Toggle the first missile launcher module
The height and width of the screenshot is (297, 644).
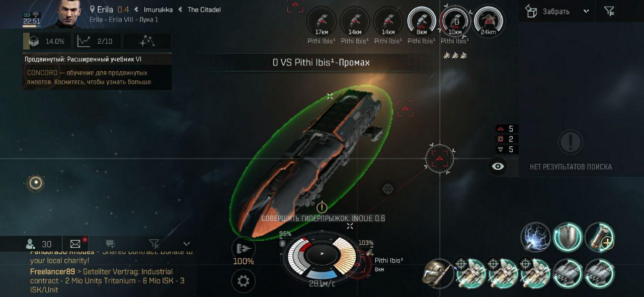(471, 273)
